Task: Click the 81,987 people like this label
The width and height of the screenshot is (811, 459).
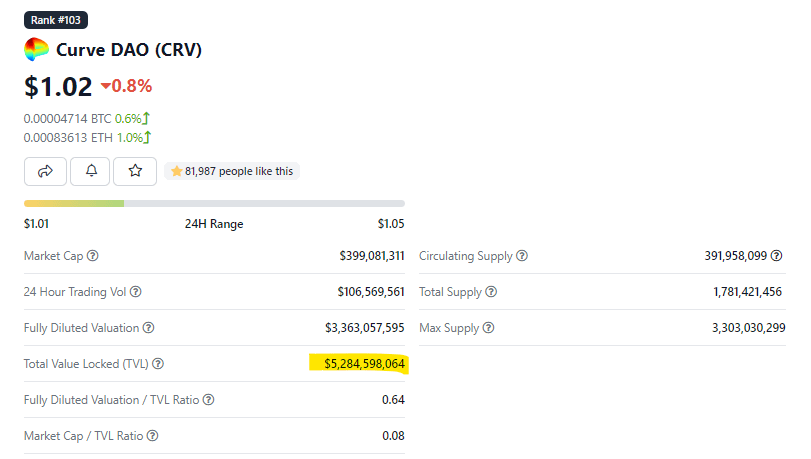Action: (232, 171)
